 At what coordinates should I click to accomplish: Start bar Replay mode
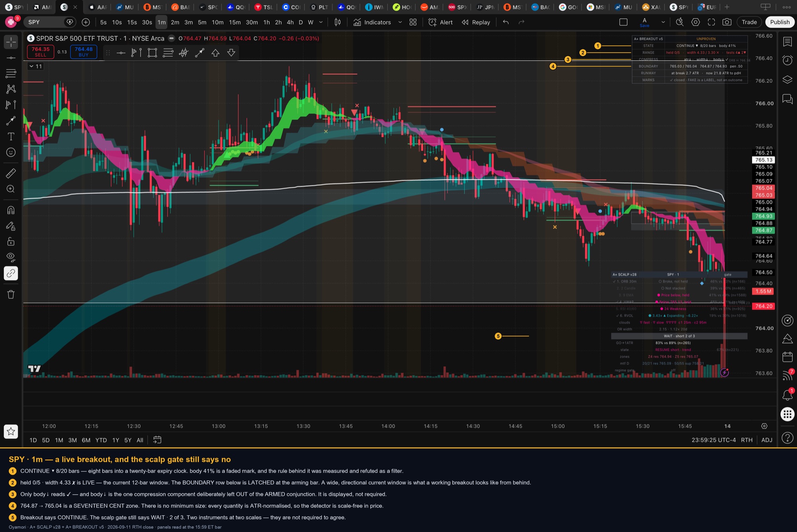point(476,22)
